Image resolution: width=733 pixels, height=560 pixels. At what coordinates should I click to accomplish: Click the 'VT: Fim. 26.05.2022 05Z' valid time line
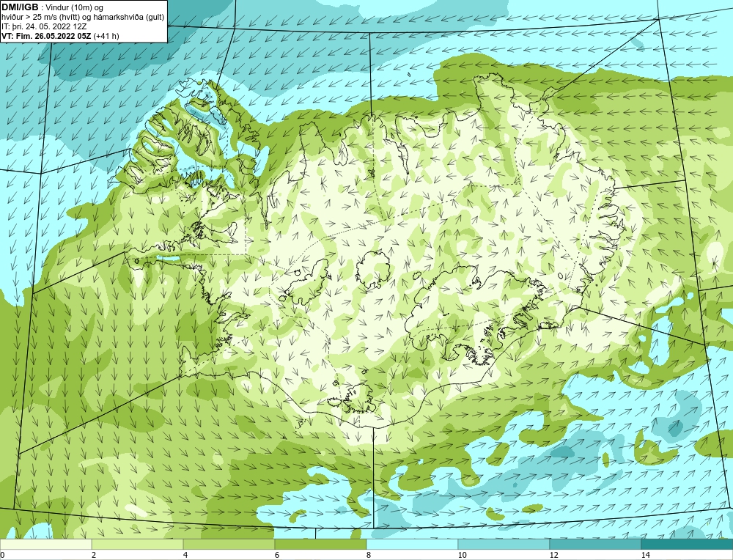(x=60, y=36)
